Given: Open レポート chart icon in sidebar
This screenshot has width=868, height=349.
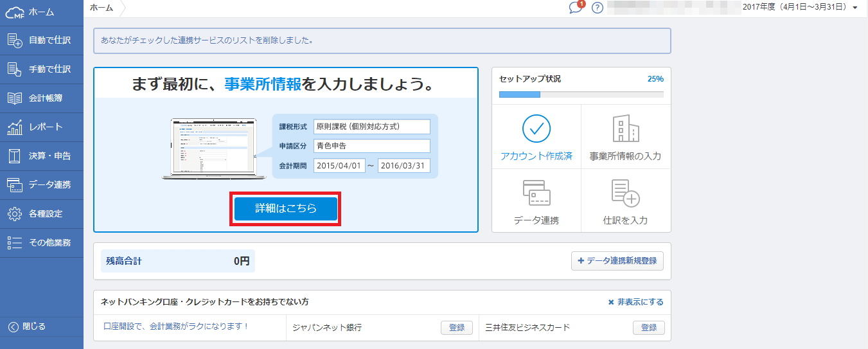Looking at the screenshot, I should click(15, 127).
